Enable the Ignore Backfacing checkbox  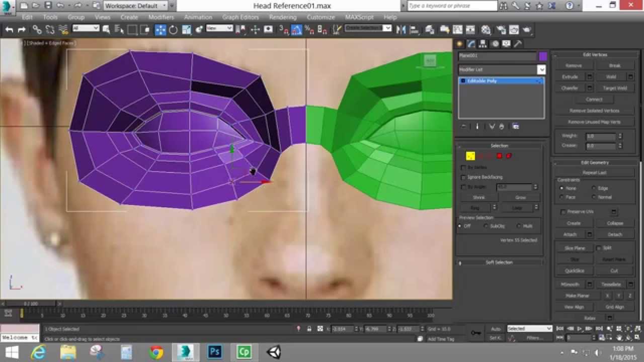463,177
